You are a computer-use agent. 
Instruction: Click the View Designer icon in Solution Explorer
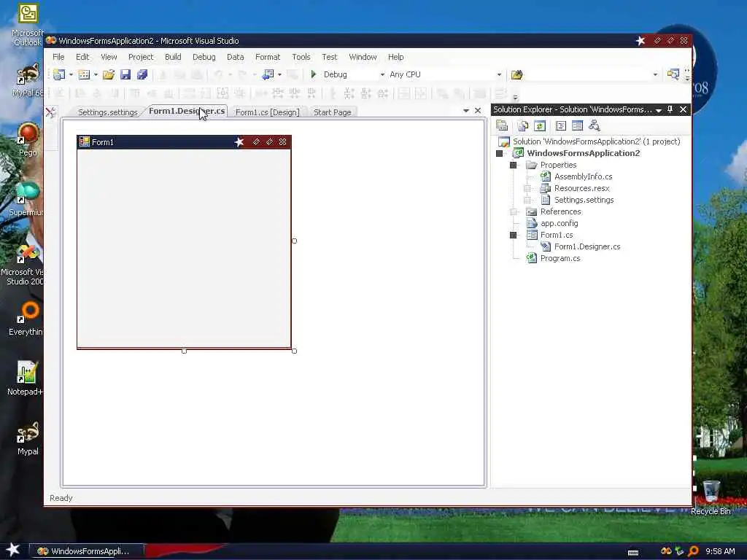[x=578, y=125]
